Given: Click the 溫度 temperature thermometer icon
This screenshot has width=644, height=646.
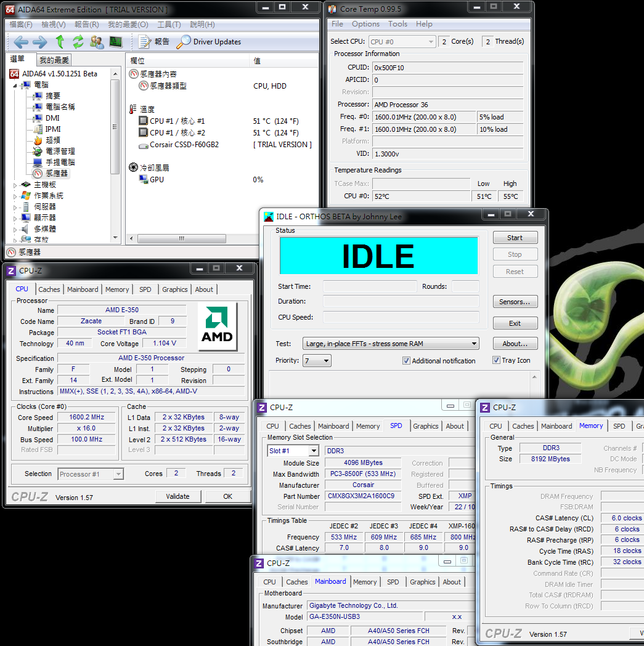Looking at the screenshot, I should (132, 109).
